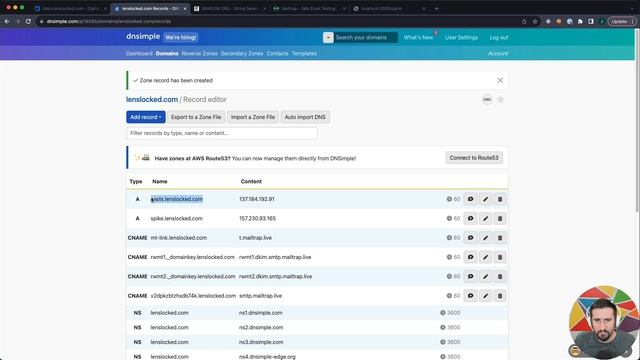Screen dimensions: 640x360
Task: Reload the page in browser
Action: pyautogui.click(x=28, y=21)
